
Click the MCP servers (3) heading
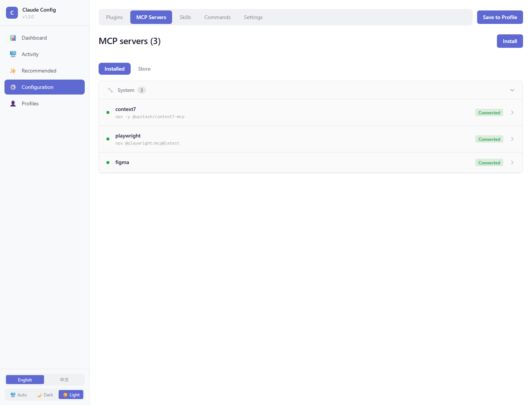click(130, 41)
